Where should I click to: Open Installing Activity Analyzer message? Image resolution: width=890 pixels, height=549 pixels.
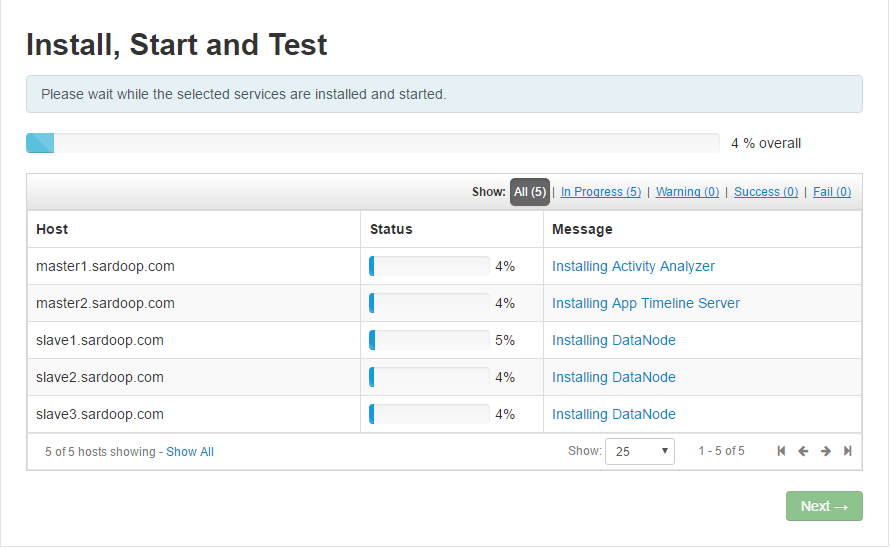pos(633,266)
